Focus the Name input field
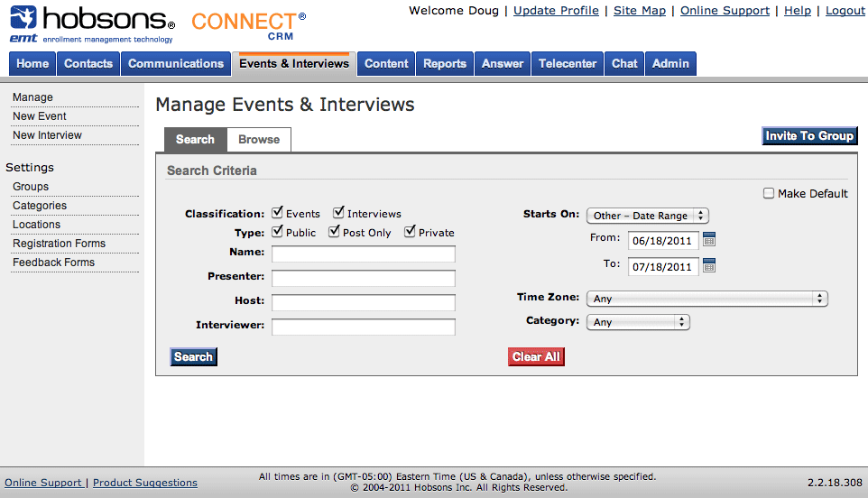868x498 pixels. tap(363, 254)
